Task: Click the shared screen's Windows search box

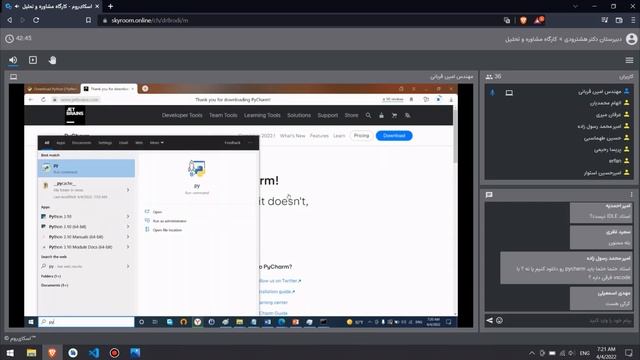Action: tap(86, 322)
